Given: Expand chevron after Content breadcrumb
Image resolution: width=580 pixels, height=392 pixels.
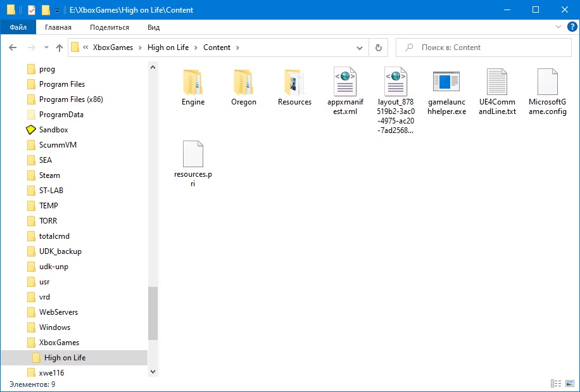Looking at the screenshot, I should [x=237, y=47].
